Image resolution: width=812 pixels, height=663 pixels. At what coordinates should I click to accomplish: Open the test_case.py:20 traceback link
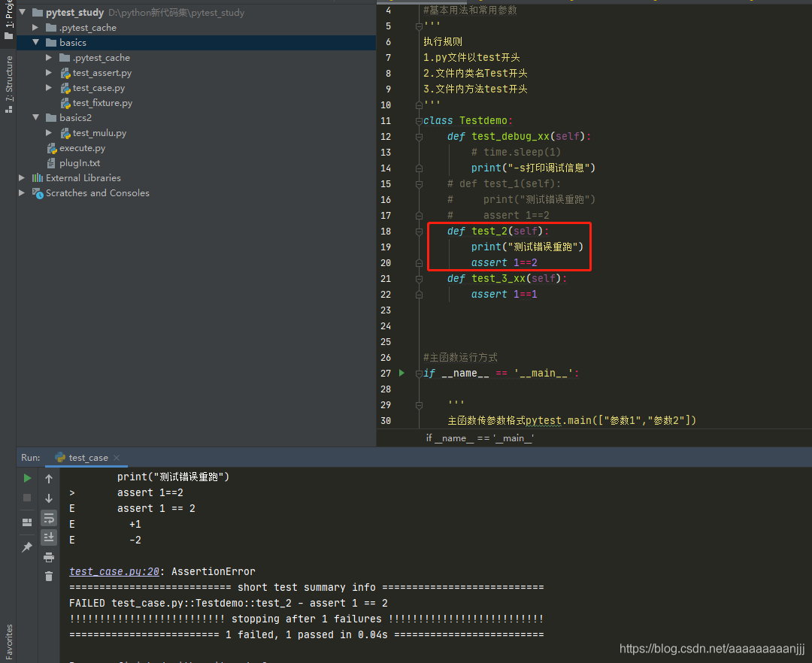coord(114,571)
